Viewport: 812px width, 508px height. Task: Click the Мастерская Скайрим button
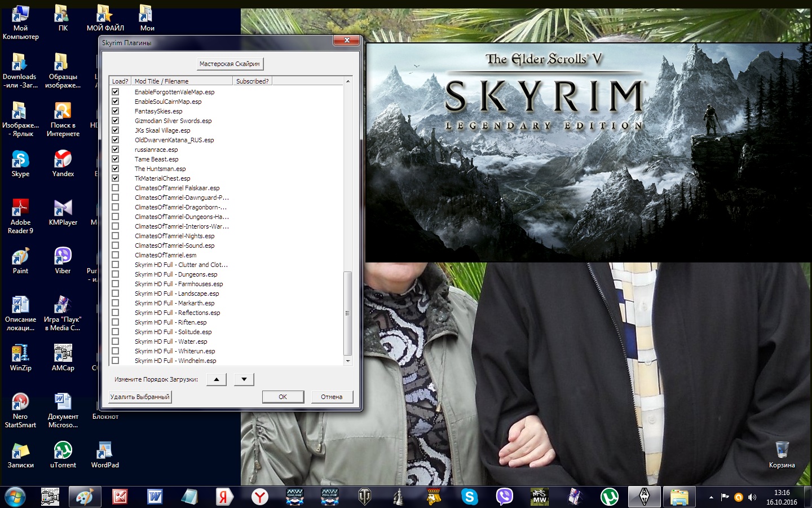tap(230, 64)
